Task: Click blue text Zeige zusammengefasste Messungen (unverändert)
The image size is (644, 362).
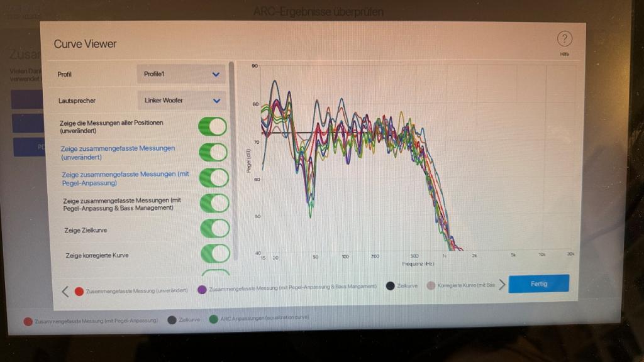Action: [118, 152]
